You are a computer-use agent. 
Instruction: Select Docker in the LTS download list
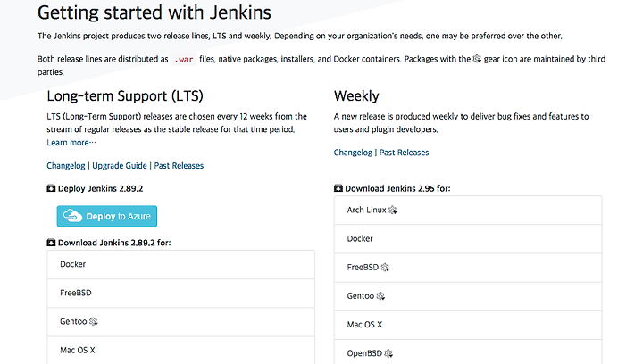pos(180,264)
